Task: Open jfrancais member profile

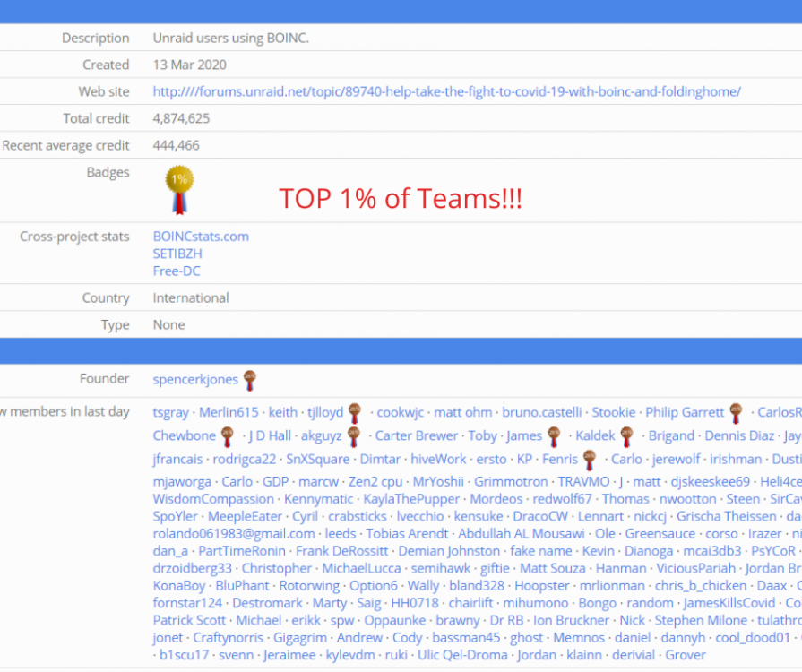Action: (x=177, y=460)
